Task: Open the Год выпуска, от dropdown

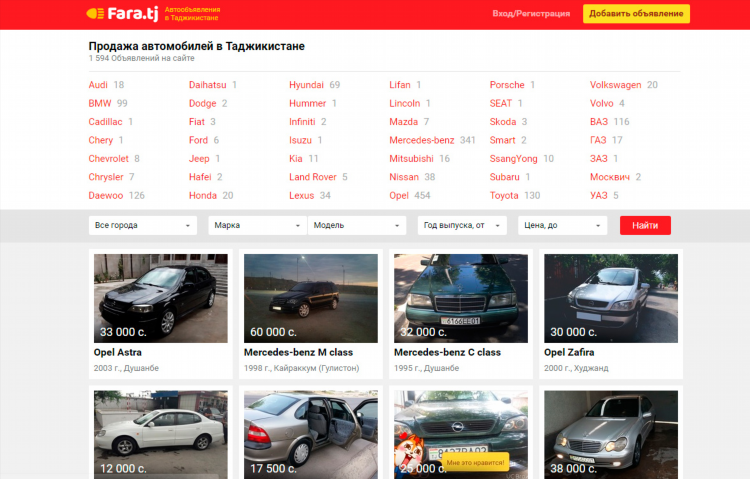Action: pos(462,225)
